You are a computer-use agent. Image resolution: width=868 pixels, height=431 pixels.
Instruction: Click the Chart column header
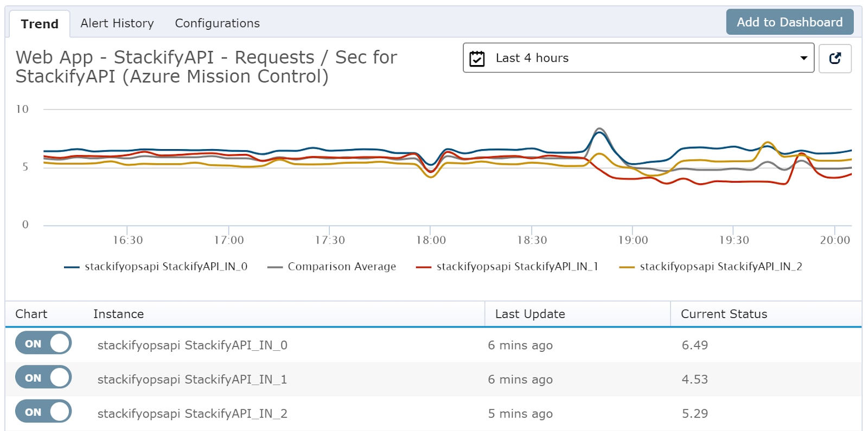(x=31, y=314)
